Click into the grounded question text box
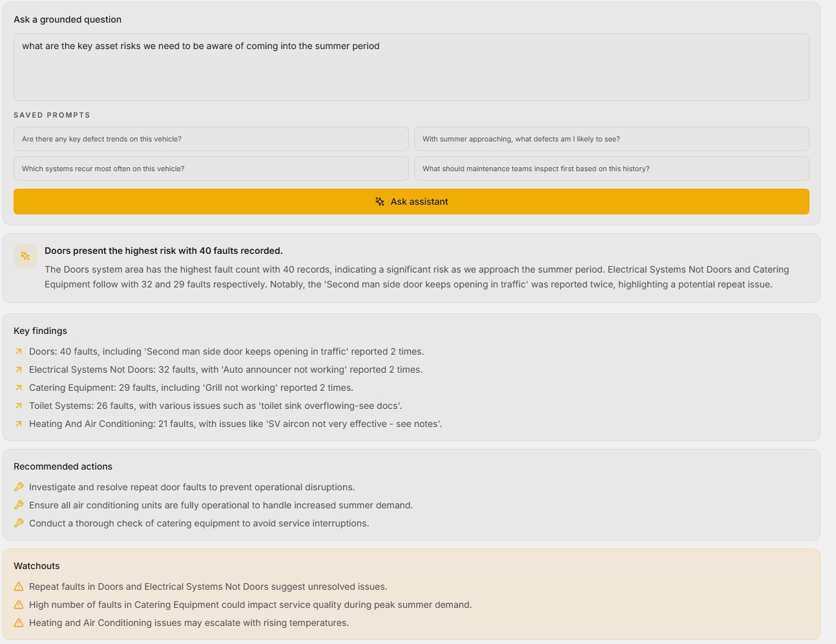This screenshot has height=644, width=836. coord(412,67)
